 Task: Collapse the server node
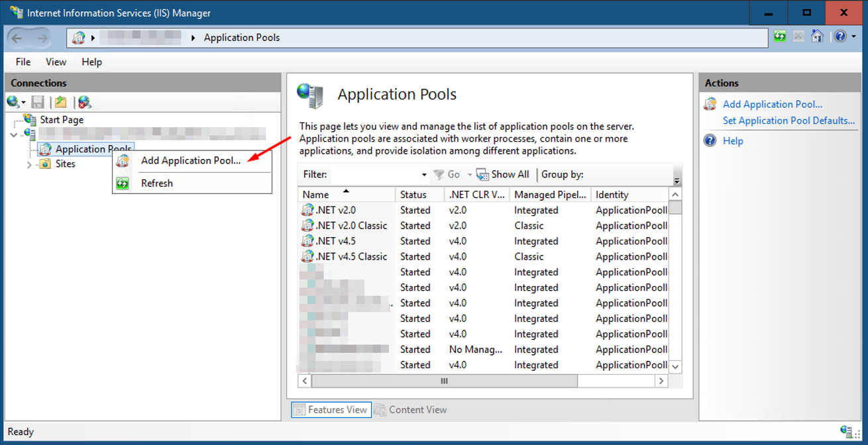coord(14,134)
